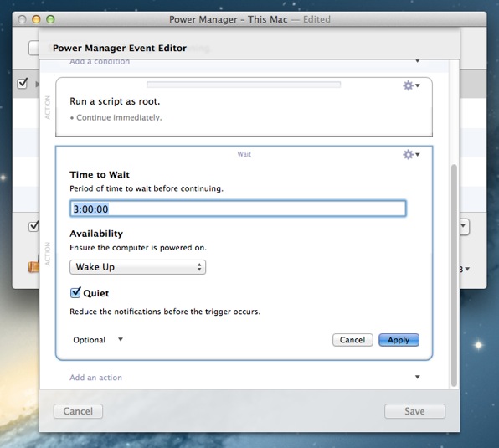Click the Continue immediately text
499x448 pixels.
tap(119, 118)
